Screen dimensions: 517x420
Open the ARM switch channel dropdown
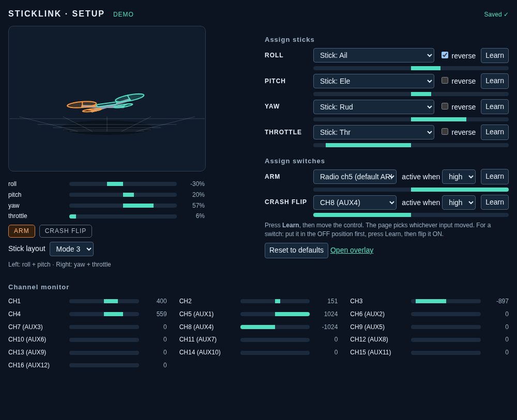tap(355, 177)
